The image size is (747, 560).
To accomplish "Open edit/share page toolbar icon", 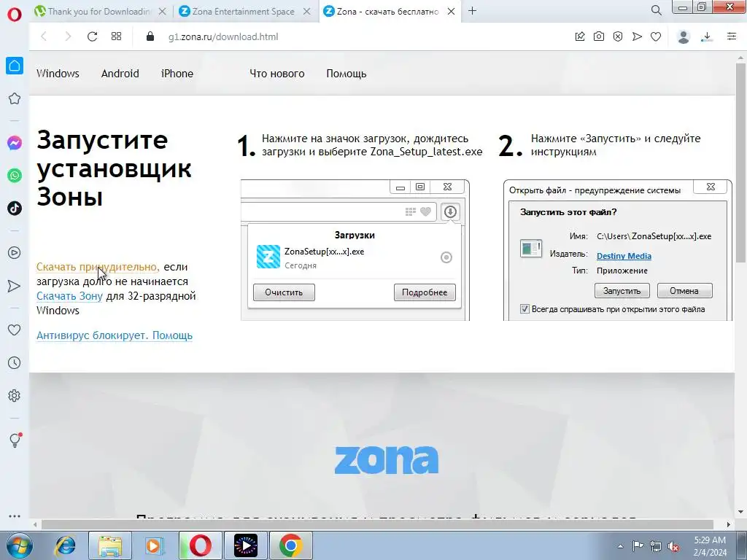I will coord(580,36).
